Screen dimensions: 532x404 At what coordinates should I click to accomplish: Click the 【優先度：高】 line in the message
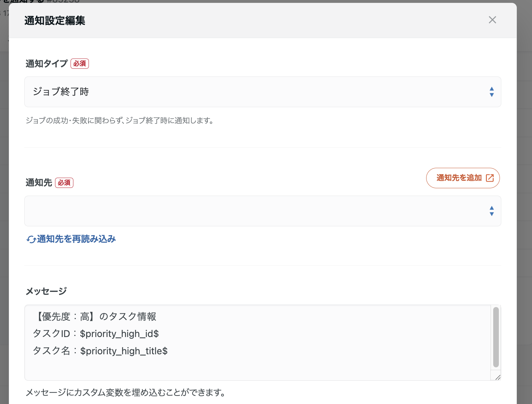pos(95,317)
